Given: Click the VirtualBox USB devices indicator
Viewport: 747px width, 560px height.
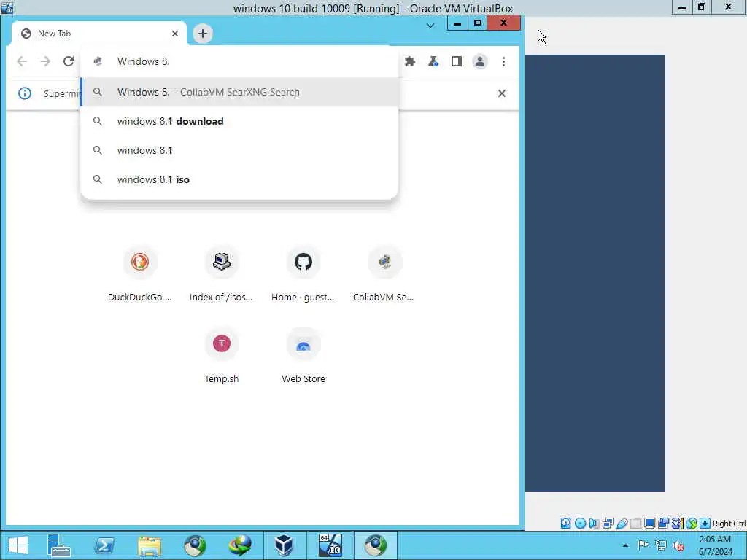Looking at the screenshot, I should click(x=622, y=524).
